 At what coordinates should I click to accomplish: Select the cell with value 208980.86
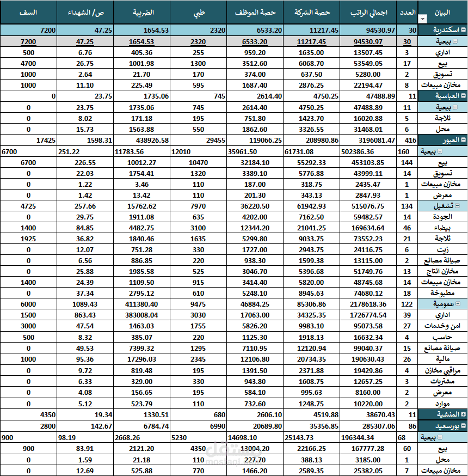coord(311,141)
